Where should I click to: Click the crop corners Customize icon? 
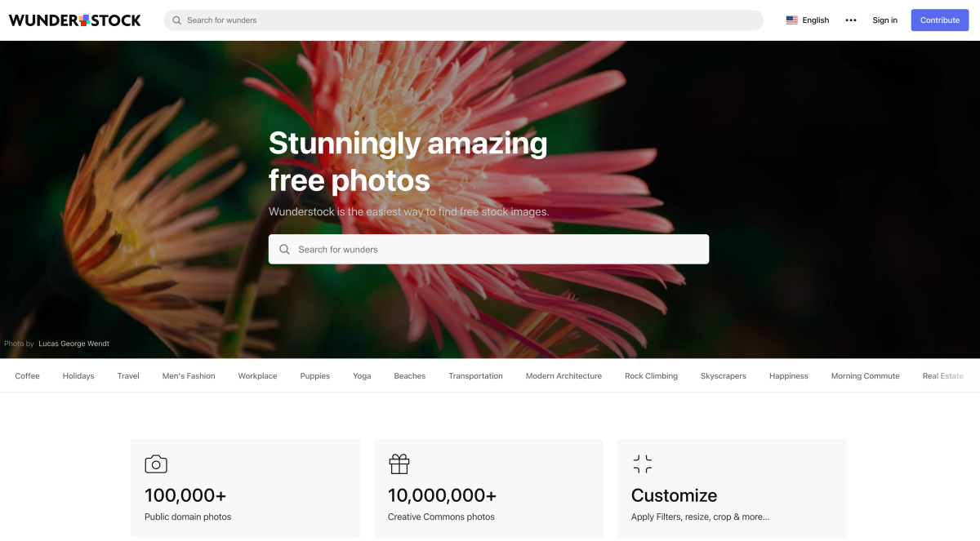pos(643,464)
